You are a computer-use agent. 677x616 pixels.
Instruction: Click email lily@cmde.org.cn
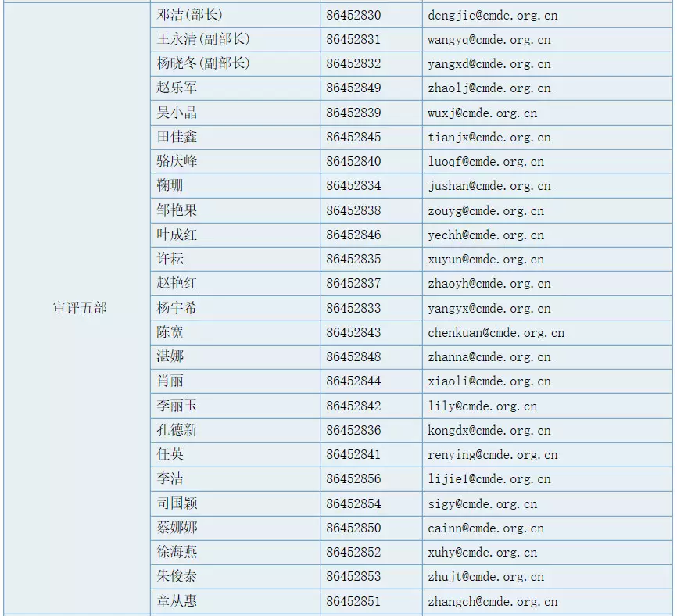click(x=482, y=406)
